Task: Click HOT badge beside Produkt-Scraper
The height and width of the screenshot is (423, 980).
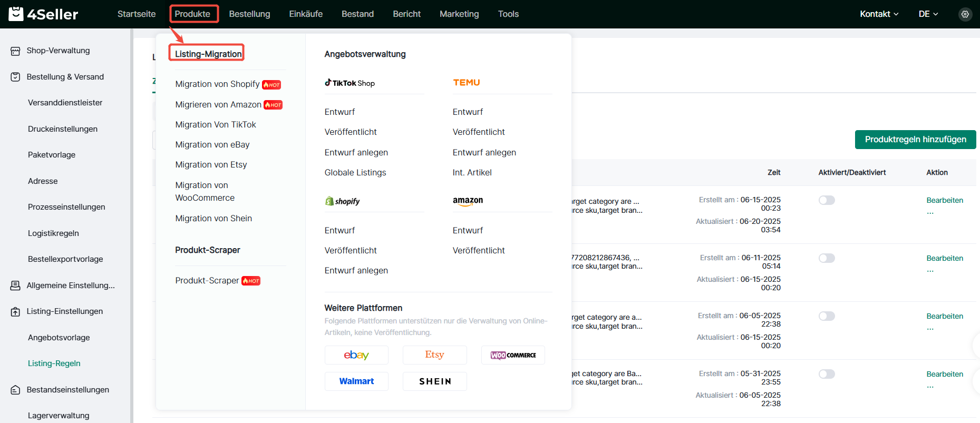Action: (251, 281)
